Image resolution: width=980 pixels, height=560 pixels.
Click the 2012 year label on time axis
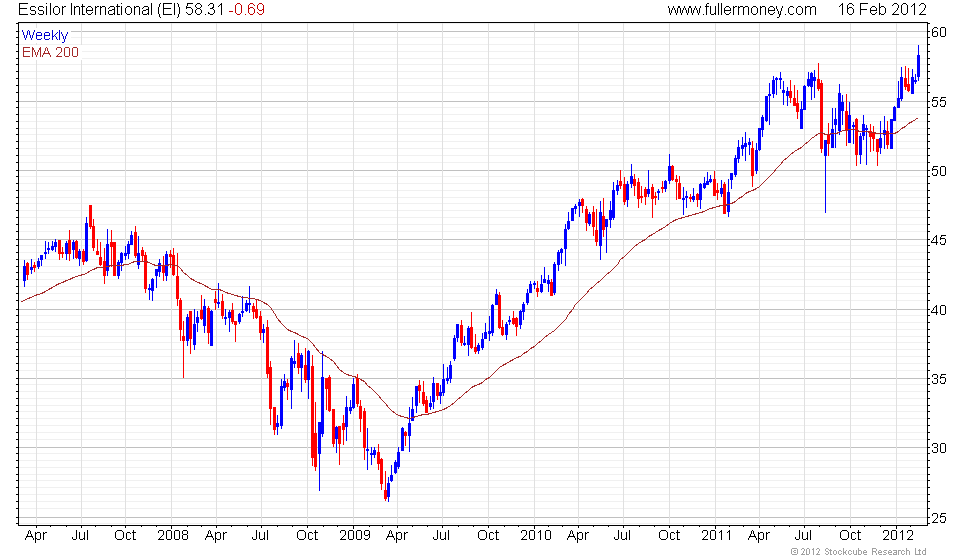click(898, 536)
